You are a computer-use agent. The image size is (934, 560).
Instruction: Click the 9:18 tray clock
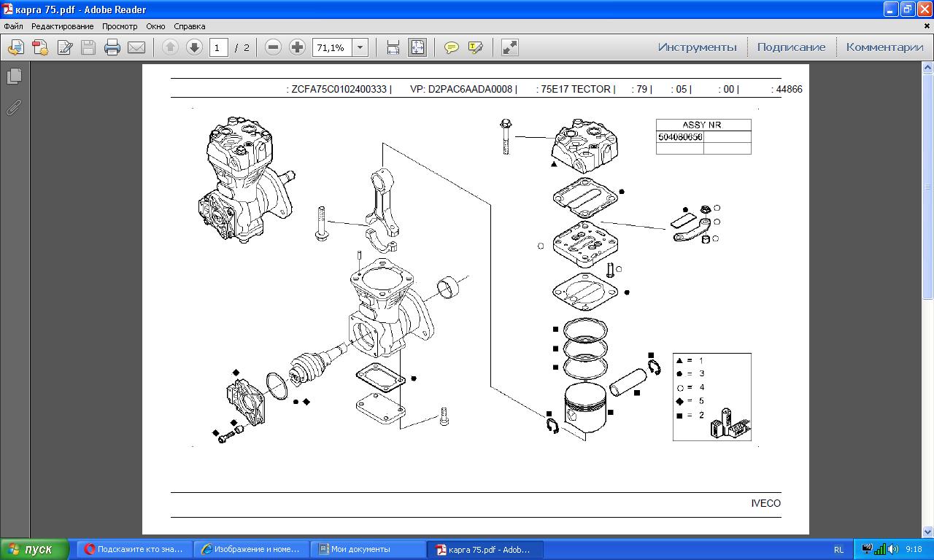tap(914, 549)
